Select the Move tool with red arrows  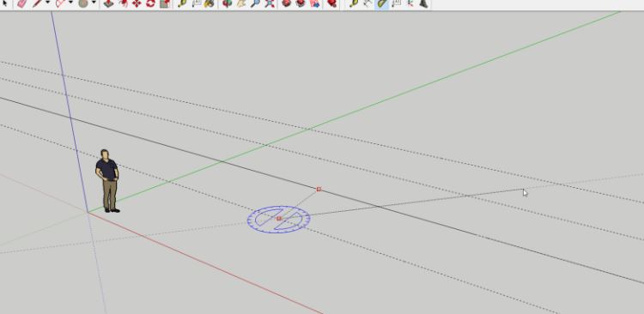coord(137,4)
